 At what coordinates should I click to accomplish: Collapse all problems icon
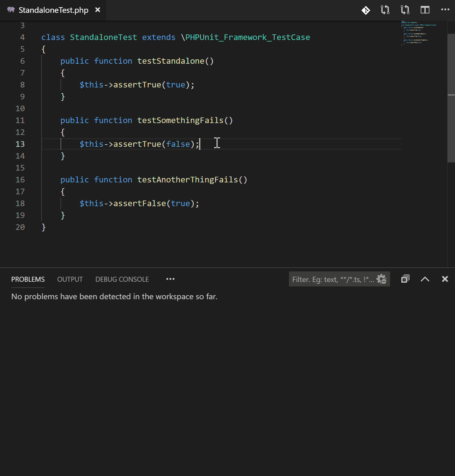(x=405, y=279)
